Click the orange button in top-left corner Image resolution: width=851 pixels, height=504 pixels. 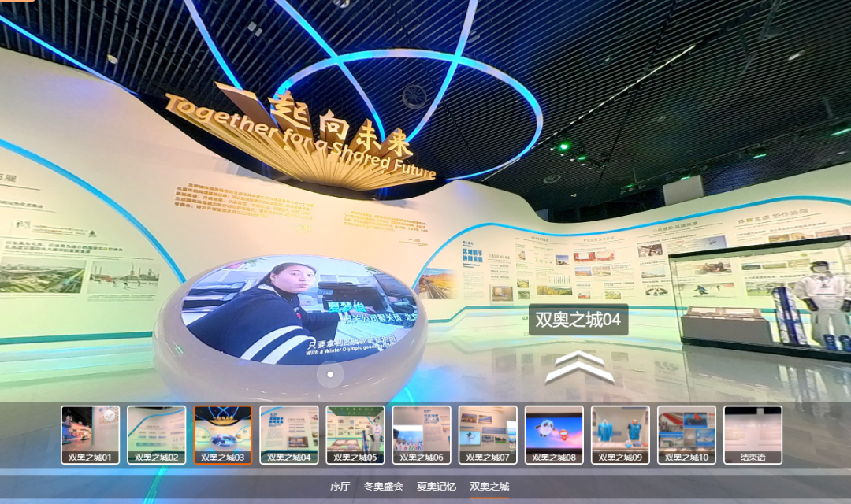17,2
